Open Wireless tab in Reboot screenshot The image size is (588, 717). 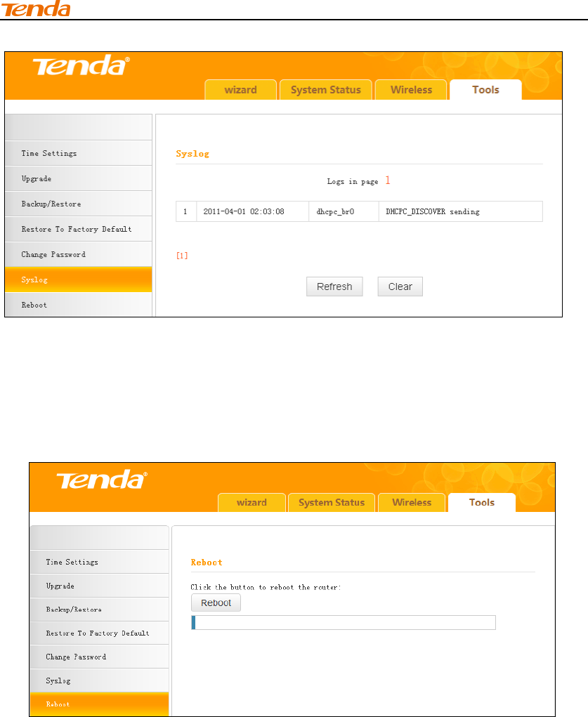412,503
